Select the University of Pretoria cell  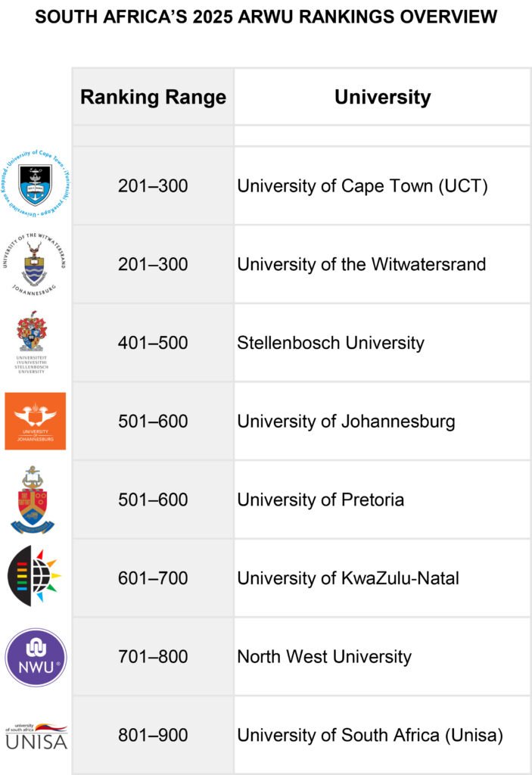coord(382,500)
